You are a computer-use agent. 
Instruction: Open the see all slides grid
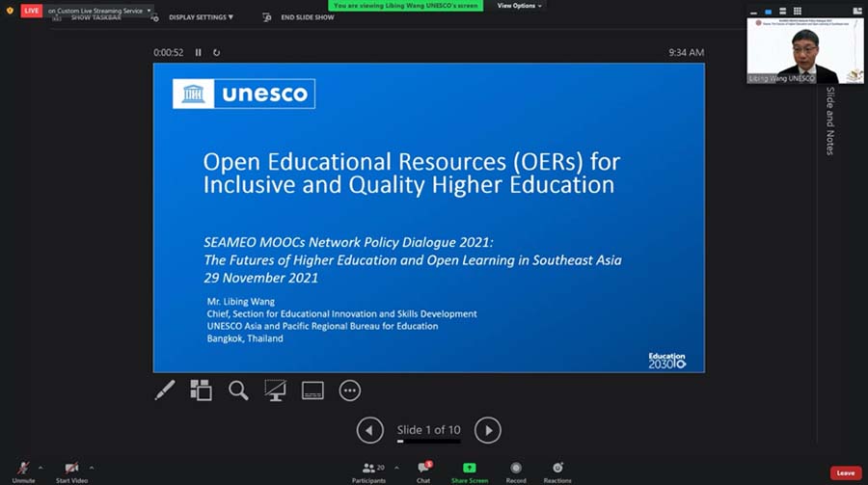tap(201, 391)
